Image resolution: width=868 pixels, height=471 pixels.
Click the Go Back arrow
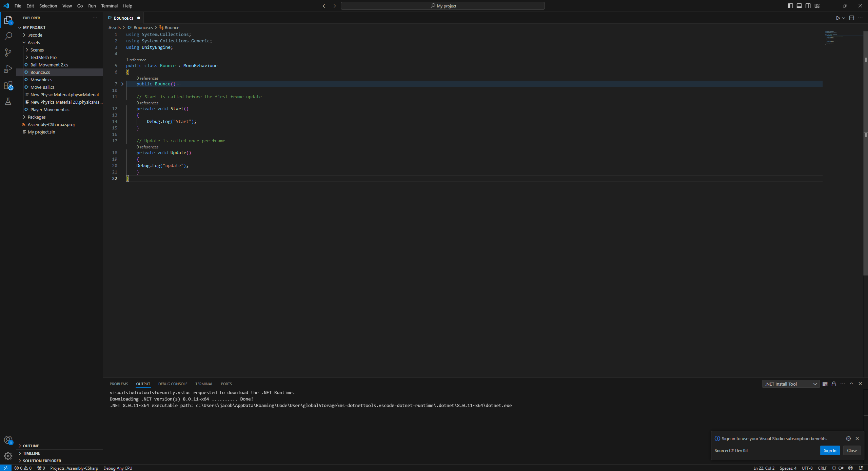[x=325, y=6]
